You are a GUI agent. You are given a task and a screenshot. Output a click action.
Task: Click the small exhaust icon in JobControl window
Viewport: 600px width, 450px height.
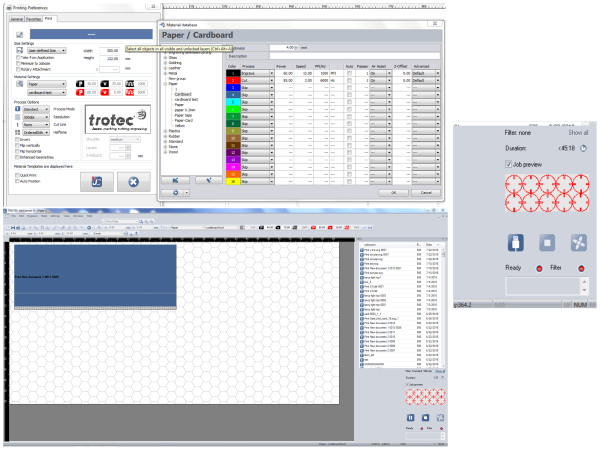click(x=440, y=417)
